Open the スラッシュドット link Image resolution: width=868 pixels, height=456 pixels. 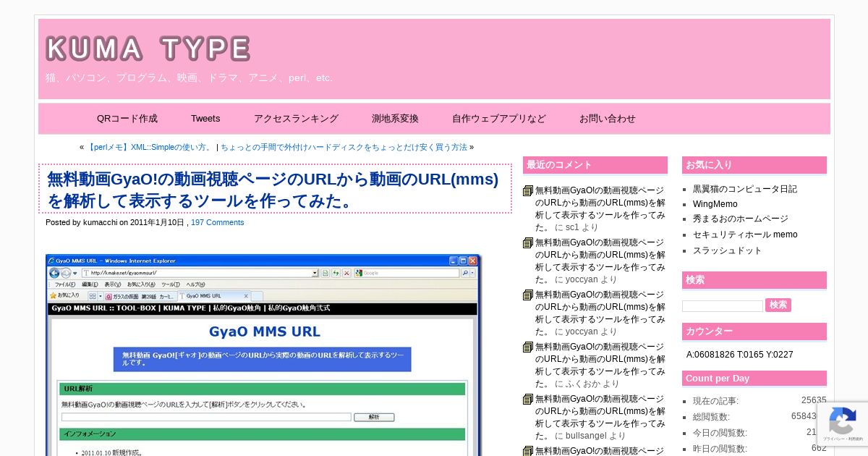(x=728, y=250)
